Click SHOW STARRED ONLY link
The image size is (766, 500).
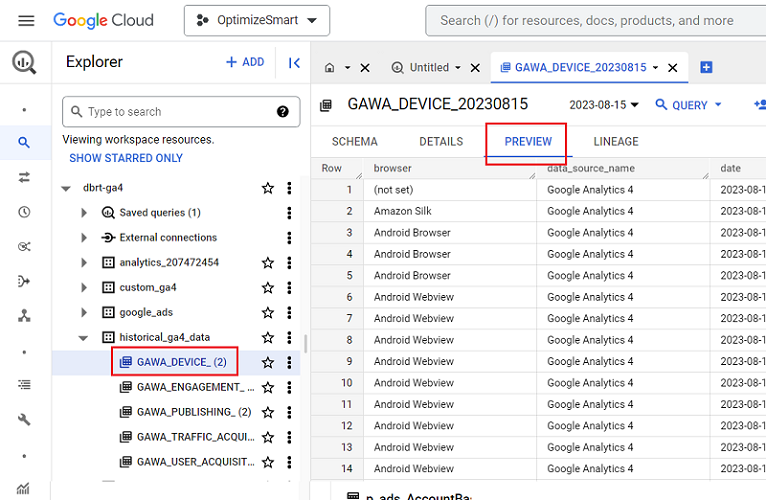pyautogui.click(x=126, y=158)
